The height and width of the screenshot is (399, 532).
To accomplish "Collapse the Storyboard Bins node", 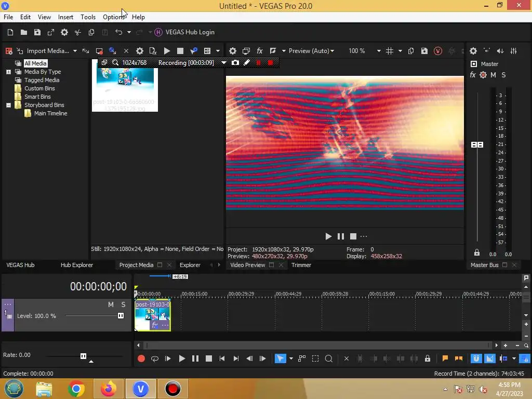I will click(8, 105).
